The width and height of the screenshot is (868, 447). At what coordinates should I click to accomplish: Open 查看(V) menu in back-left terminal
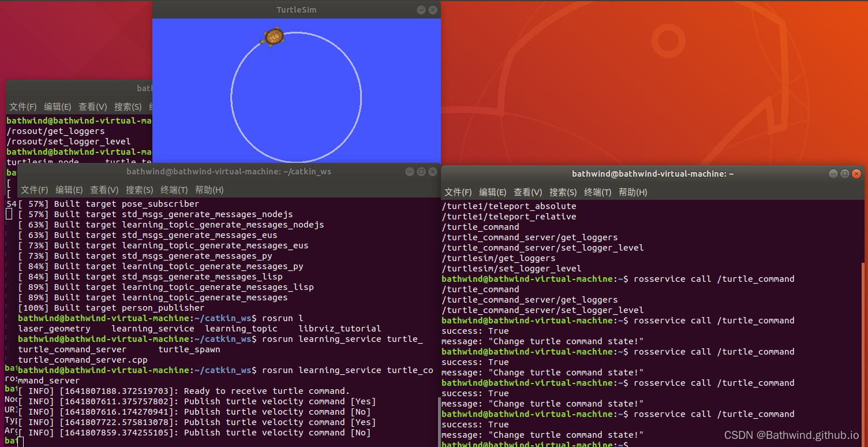93,107
